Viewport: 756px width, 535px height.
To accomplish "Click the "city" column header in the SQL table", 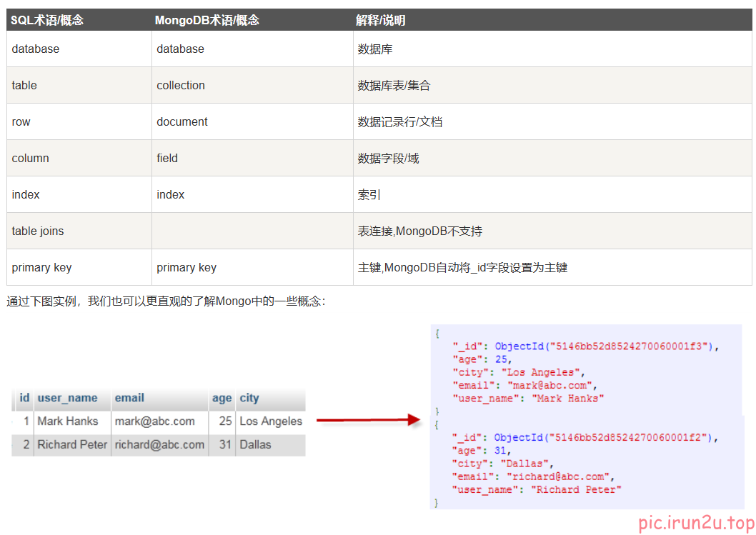I will (249, 399).
